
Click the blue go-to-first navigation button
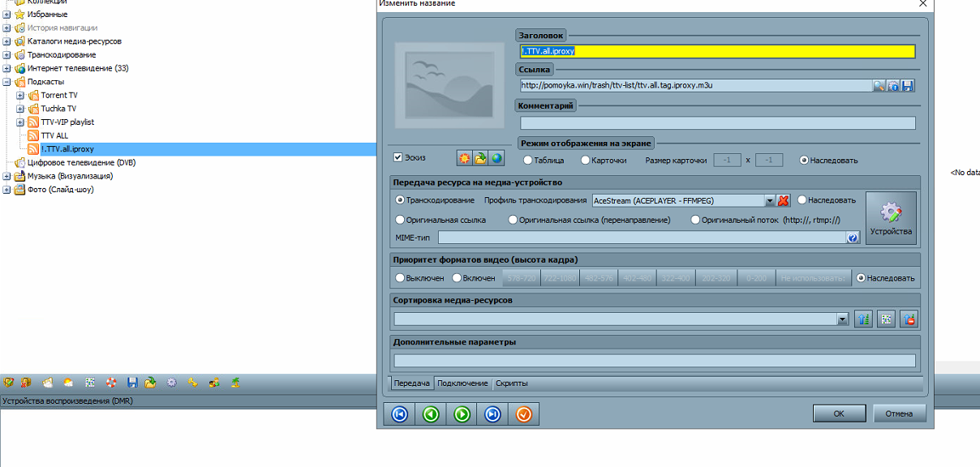[x=399, y=414]
